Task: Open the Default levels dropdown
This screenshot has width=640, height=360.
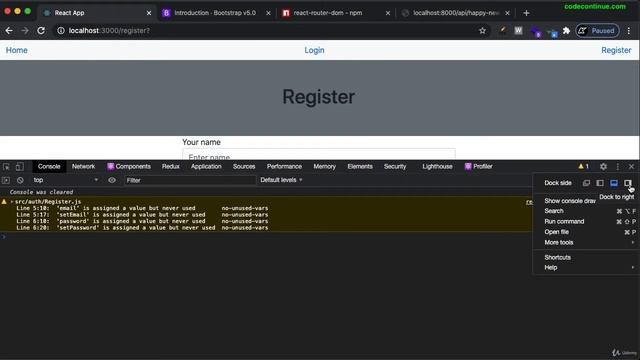Action: tap(281, 180)
